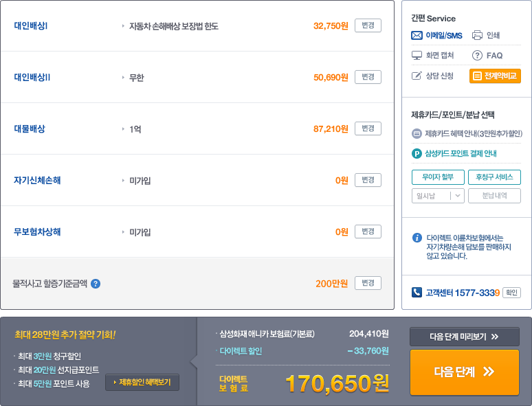Click 변경 button for 대인배상I
Viewport: 532px width, 406px height.
[x=368, y=25]
